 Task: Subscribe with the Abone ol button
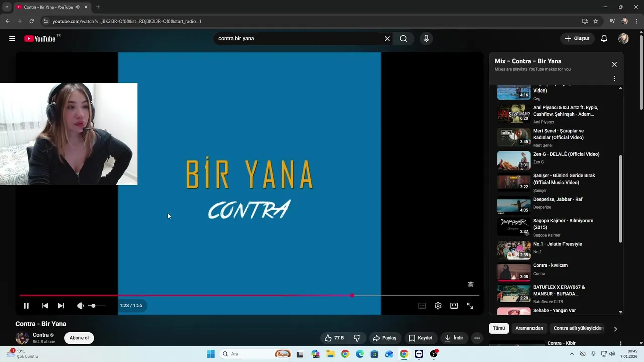coord(79,338)
